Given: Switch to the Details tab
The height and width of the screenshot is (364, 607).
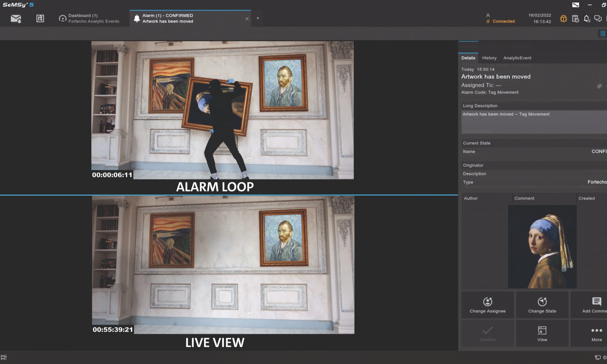Looking at the screenshot, I should pyautogui.click(x=468, y=58).
